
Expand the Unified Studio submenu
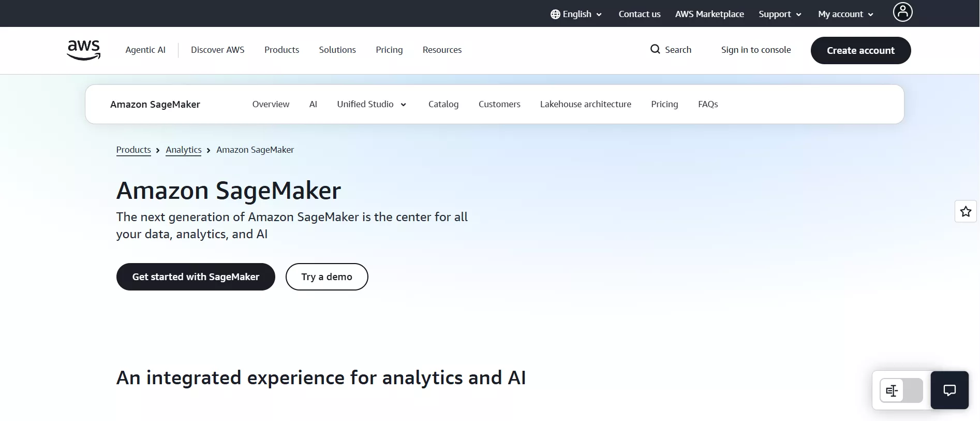click(x=372, y=104)
